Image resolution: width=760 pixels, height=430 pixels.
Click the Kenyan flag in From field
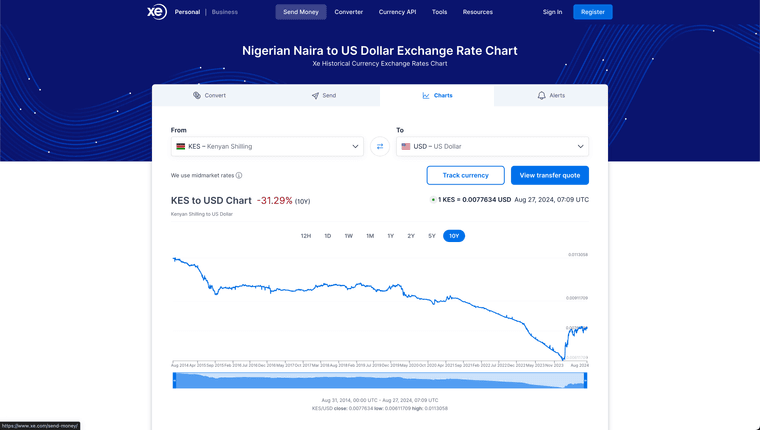(180, 146)
